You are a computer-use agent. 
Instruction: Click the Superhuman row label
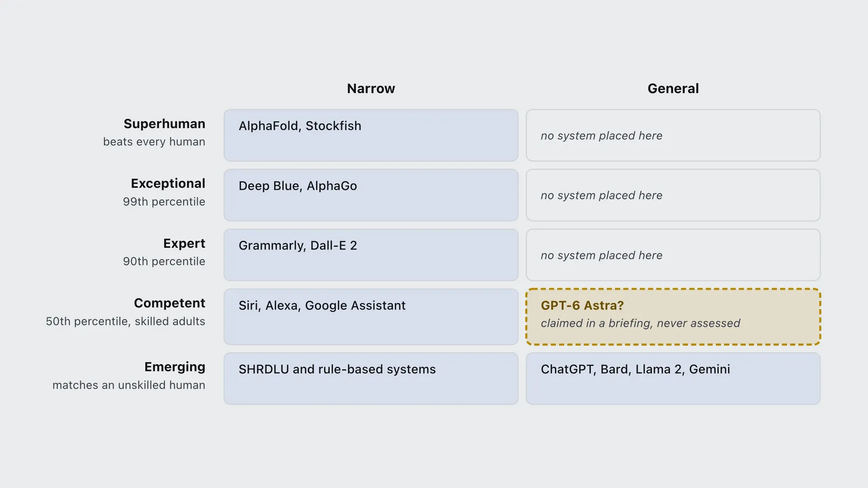[164, 124]
